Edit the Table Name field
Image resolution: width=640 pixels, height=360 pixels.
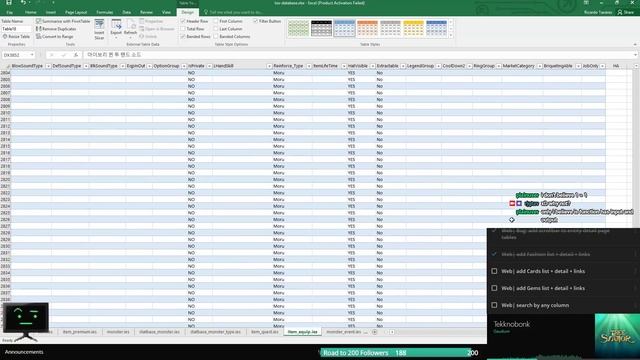coord(16,29)
